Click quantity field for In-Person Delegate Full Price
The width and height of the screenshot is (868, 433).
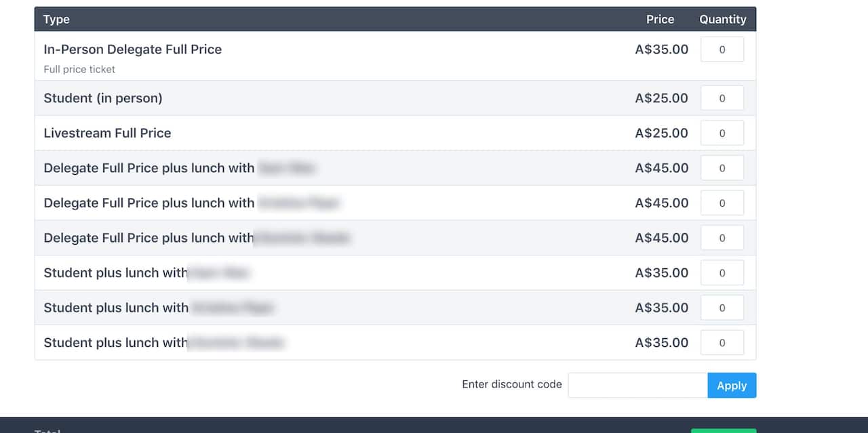coord(722,49)
